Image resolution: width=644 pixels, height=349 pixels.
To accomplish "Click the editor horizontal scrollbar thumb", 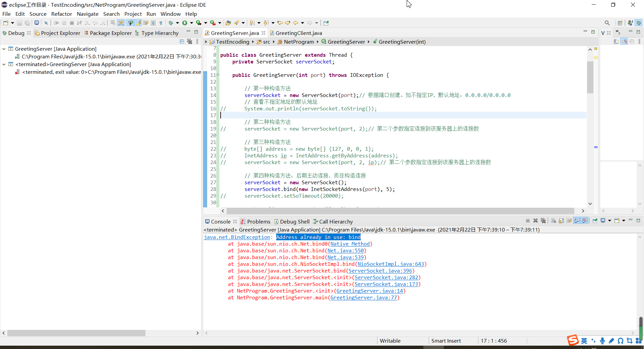I will pyautogui.click(x=400, y=211).
